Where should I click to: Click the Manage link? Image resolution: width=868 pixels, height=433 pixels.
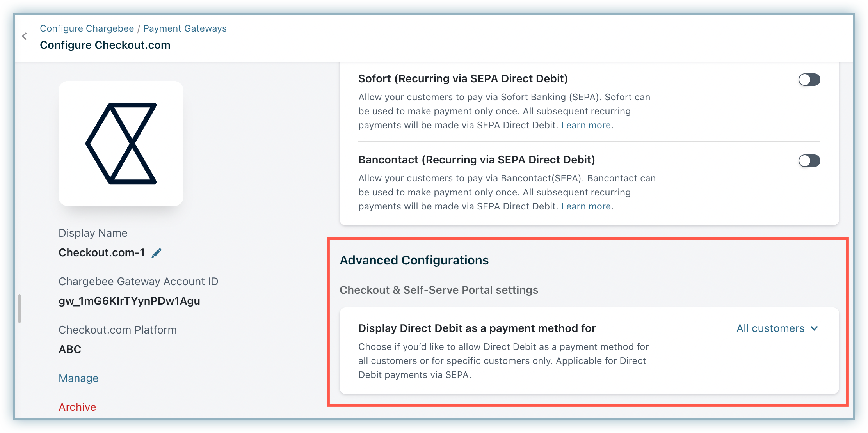(78, 378)
